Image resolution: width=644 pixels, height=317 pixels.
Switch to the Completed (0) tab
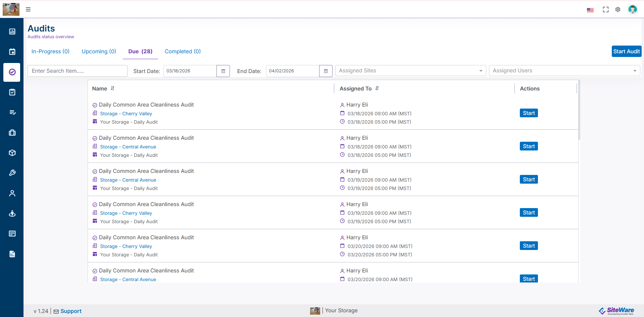coord(183,51)
